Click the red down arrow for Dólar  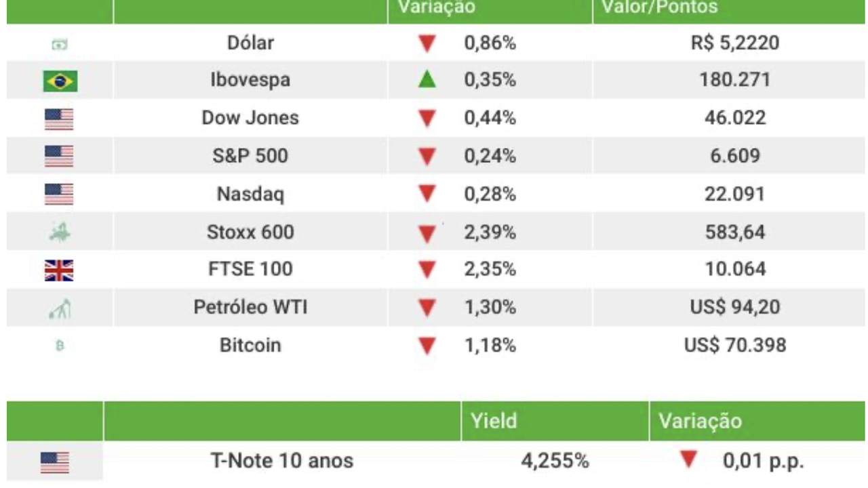(x=427, y=44)
